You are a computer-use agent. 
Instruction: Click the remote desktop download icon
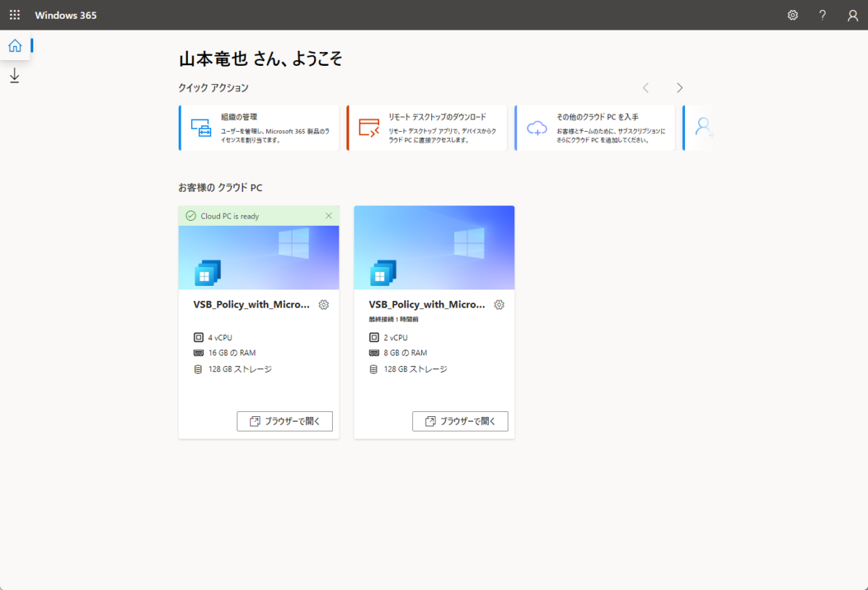[x=369, y=128]
